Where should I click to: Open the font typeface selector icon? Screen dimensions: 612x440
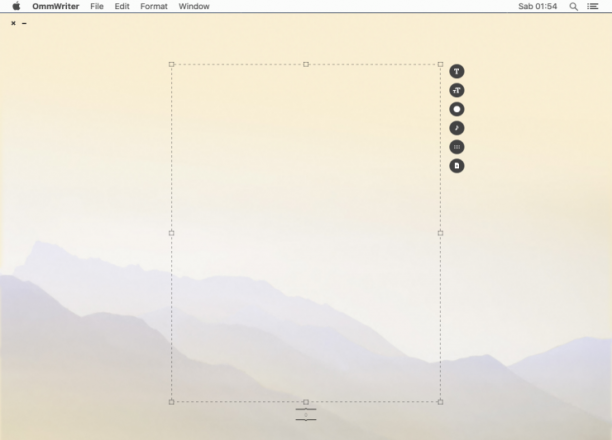[x=457, y=71]
